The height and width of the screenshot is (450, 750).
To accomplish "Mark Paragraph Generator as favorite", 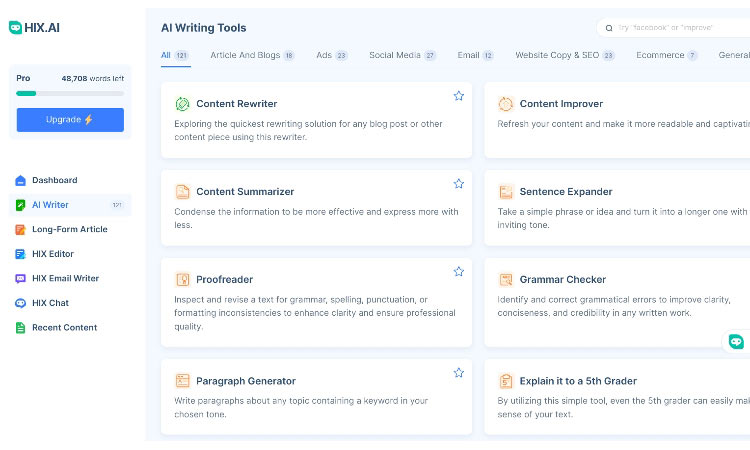I will 459,373.
